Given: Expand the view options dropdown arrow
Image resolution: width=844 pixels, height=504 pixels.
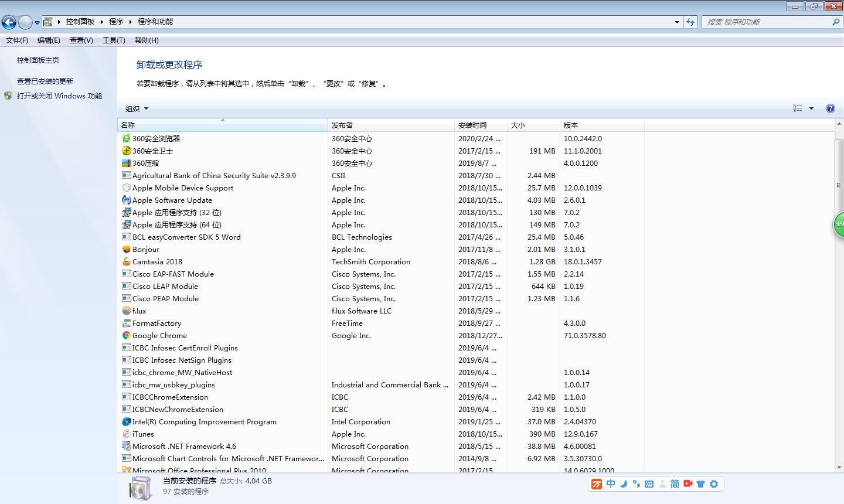Looking at the screenshot, I should click(x=812, y=108).
